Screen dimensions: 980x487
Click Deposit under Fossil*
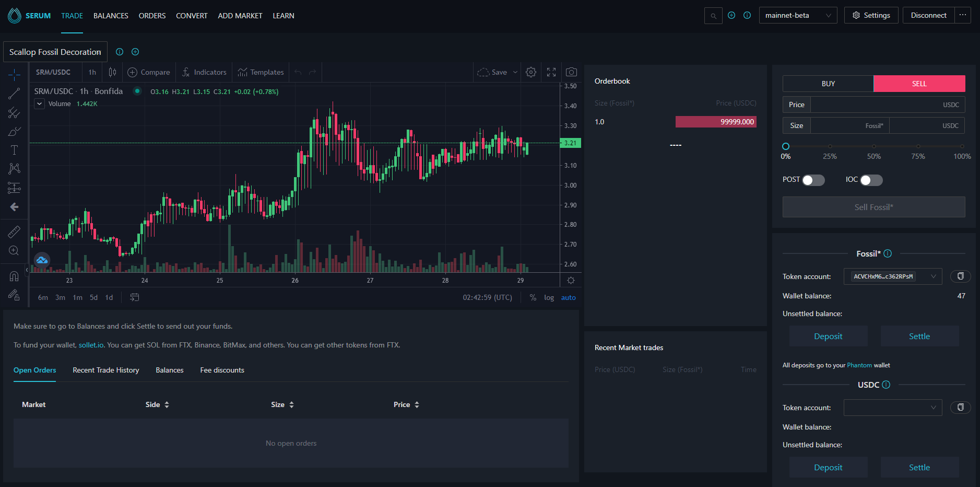coord(828,336)
